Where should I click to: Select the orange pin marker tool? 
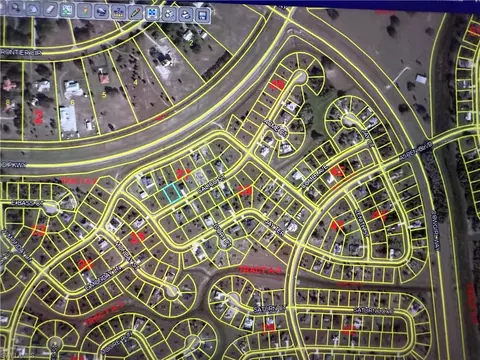84,11
